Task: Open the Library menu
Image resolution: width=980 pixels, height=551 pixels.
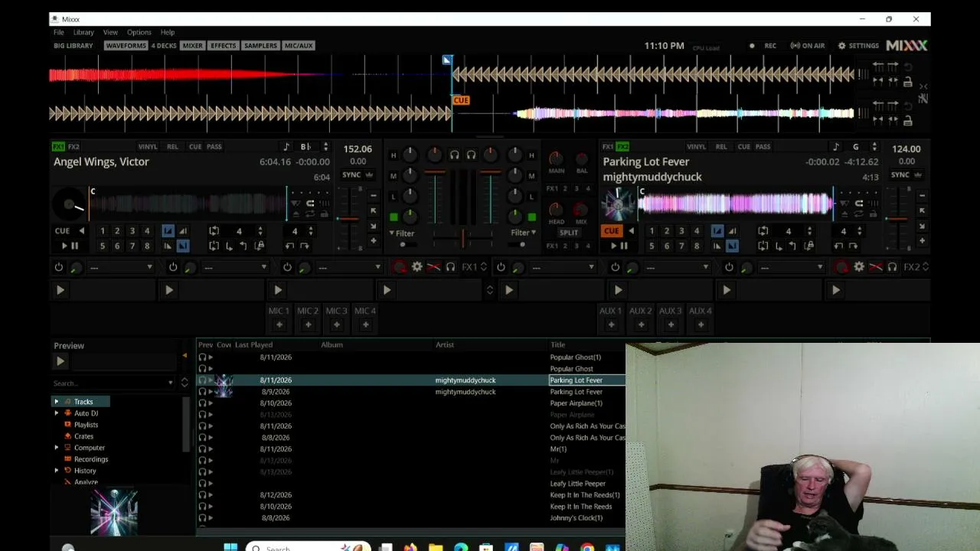Action: 83,32
